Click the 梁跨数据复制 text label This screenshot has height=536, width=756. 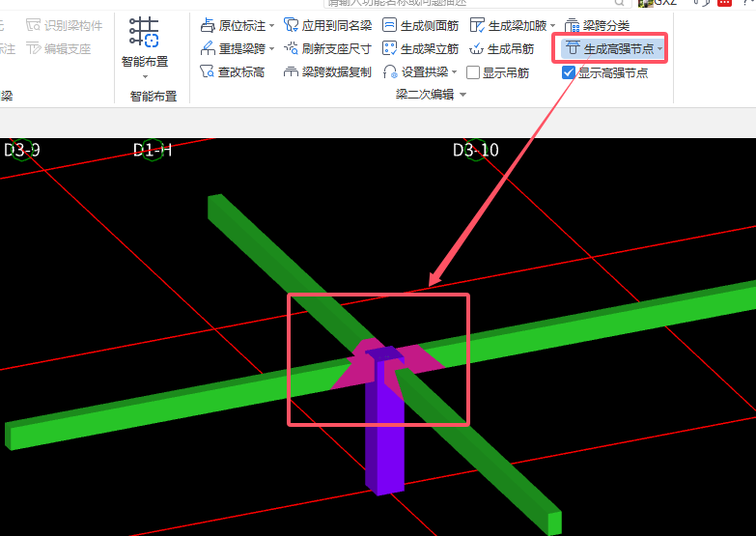pyautogui.click(x=337, y=71)
